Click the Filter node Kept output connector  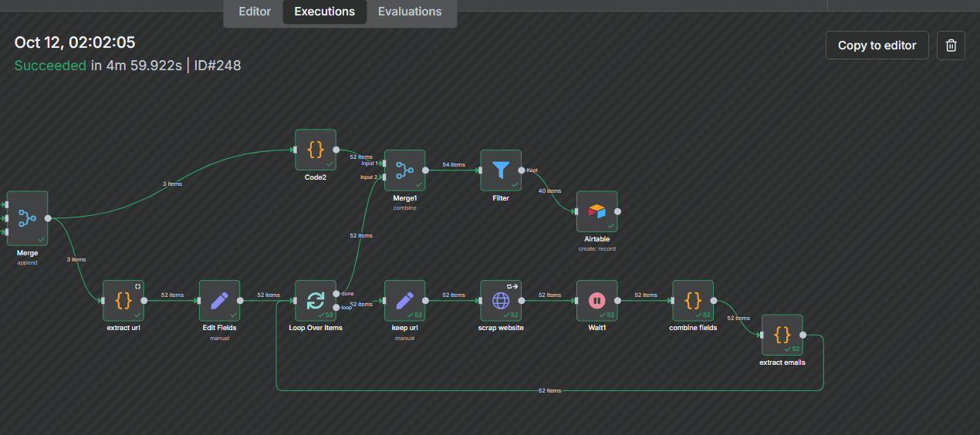(522, 170)
